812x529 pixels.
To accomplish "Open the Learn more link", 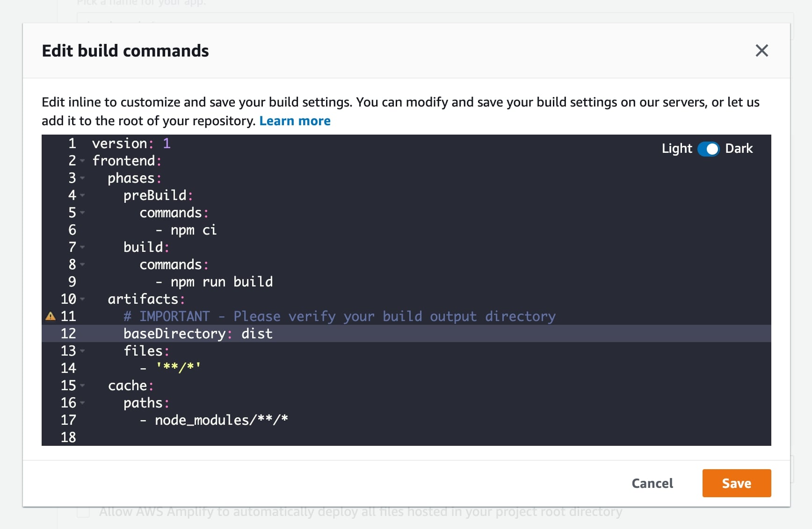I will click(295, 121).
